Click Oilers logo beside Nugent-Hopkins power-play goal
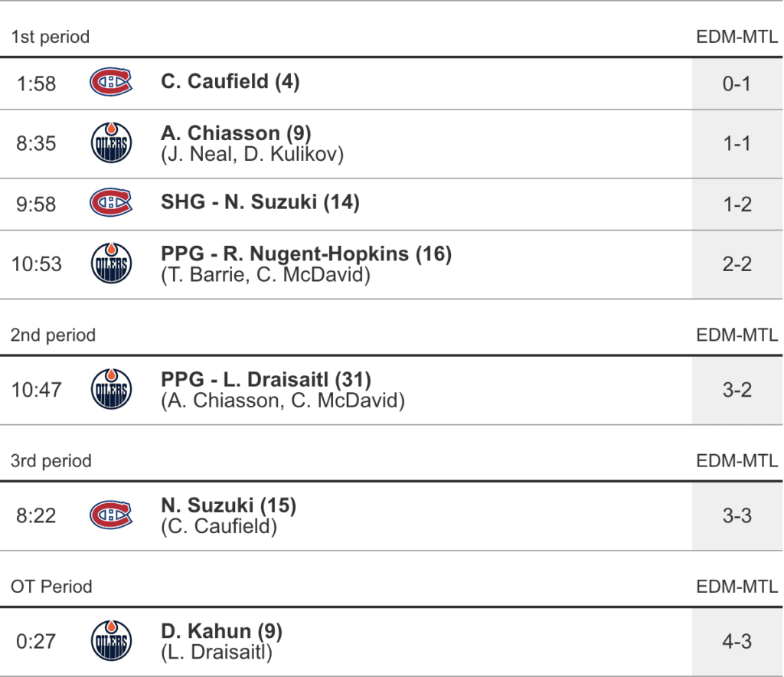Image resolution: width=784 pixels, height=677 pixels. (111, 263)
